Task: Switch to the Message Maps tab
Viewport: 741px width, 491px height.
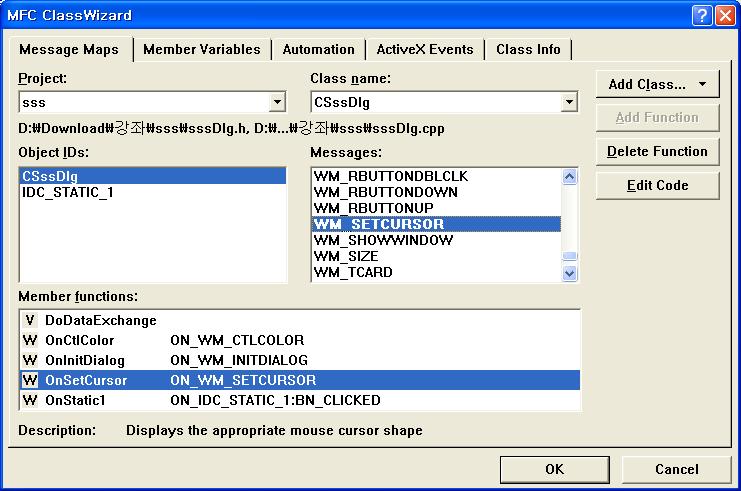Action: coord(69,50)
